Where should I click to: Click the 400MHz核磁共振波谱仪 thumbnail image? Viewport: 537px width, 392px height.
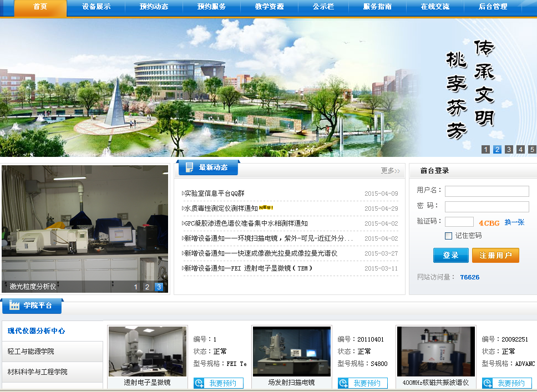(435, 352)
